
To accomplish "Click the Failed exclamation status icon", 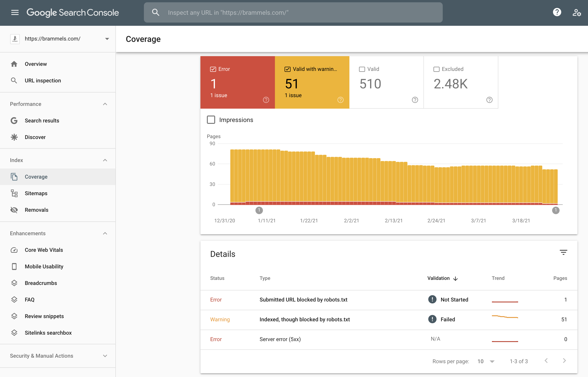I will pos(432,319).
